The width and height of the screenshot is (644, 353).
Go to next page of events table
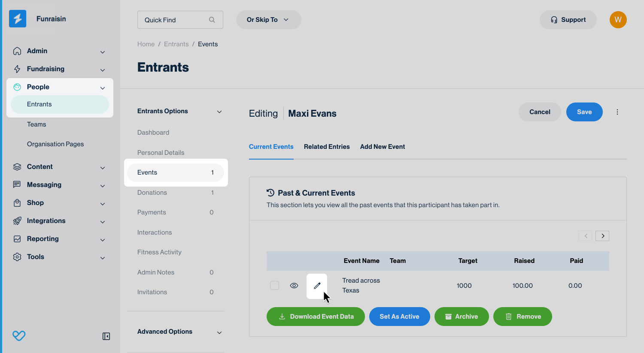coord(602,236)
